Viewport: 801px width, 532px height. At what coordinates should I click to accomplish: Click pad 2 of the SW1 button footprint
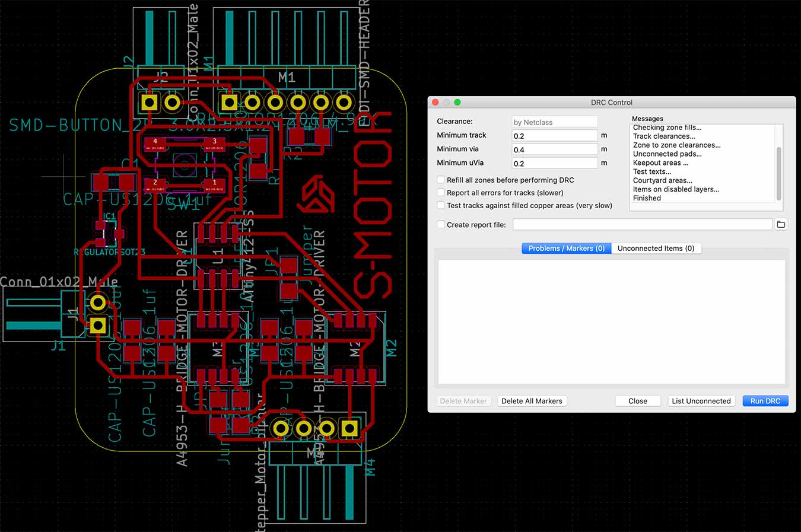[155, 184]
